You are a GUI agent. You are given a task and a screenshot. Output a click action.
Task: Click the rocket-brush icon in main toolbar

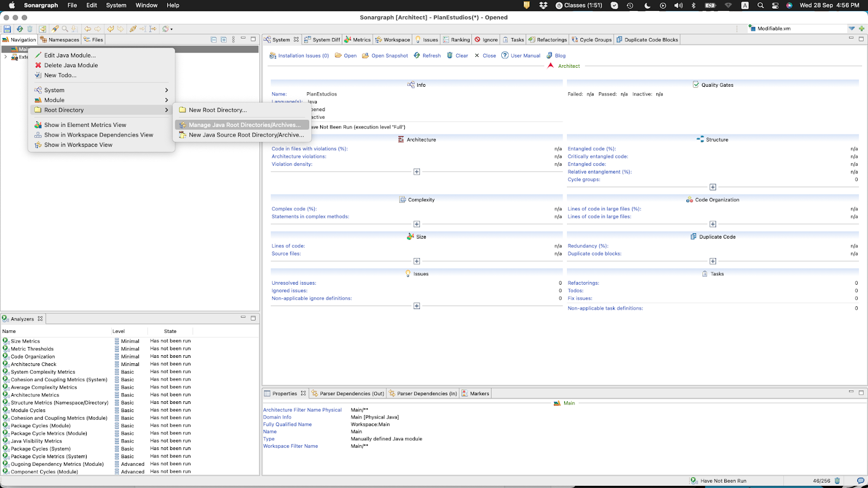click(x=55, y=29)
